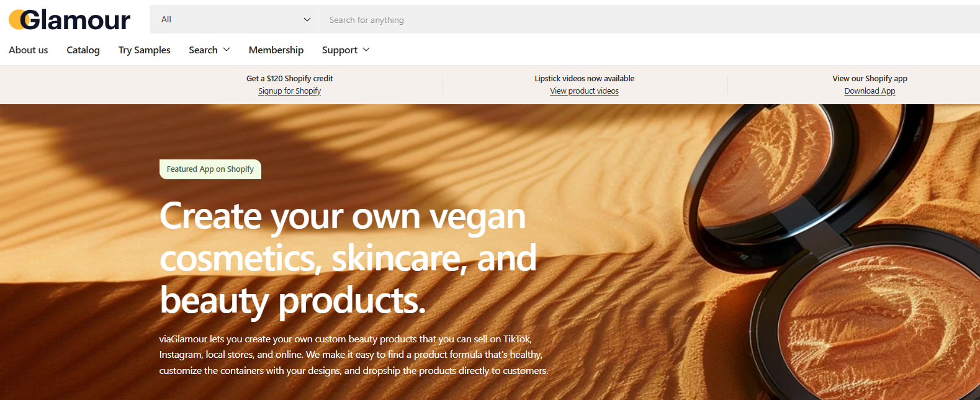Screen dimensions: 980x400
Task: Click the dropdown chevron next to All
Action: click(307, 19)
